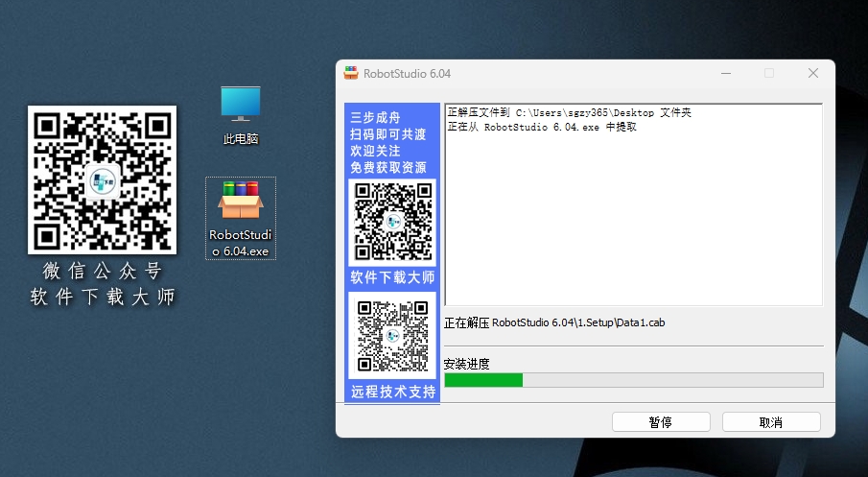Click the extraction log text area
The height and width of the screenshot is (477, 868).
[634, 204]
